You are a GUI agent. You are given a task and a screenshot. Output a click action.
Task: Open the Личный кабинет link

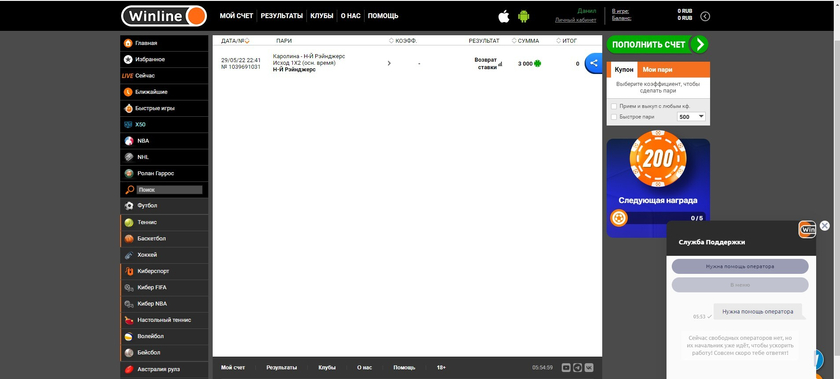[575, 20]
